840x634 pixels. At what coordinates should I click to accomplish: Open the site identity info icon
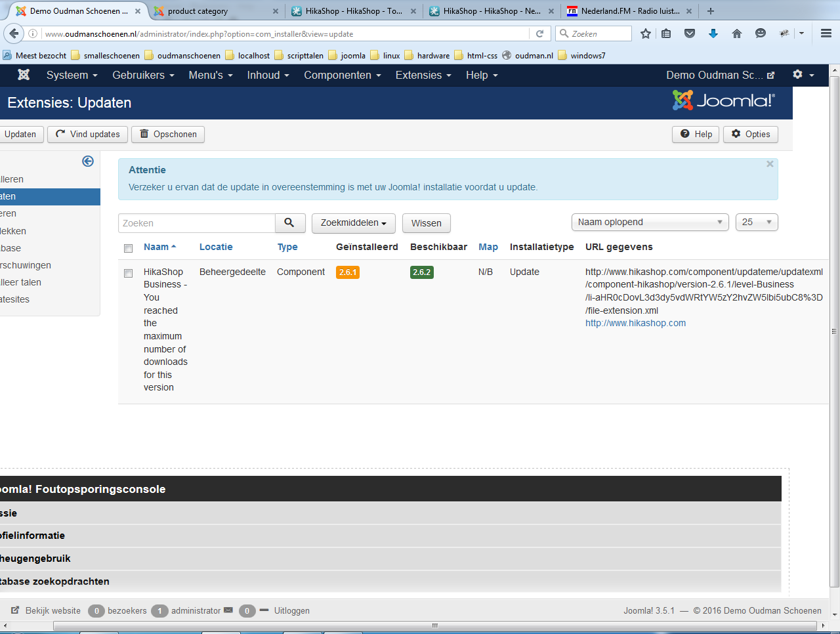(32, 33)
